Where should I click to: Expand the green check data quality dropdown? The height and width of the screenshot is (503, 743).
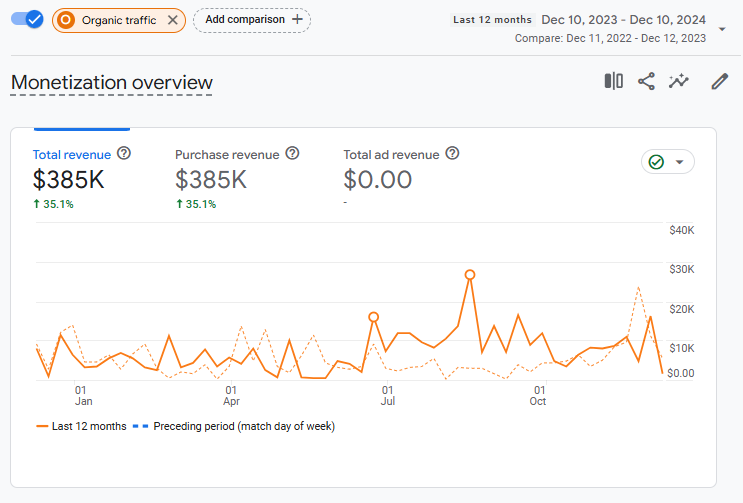[x=668, y=162]
